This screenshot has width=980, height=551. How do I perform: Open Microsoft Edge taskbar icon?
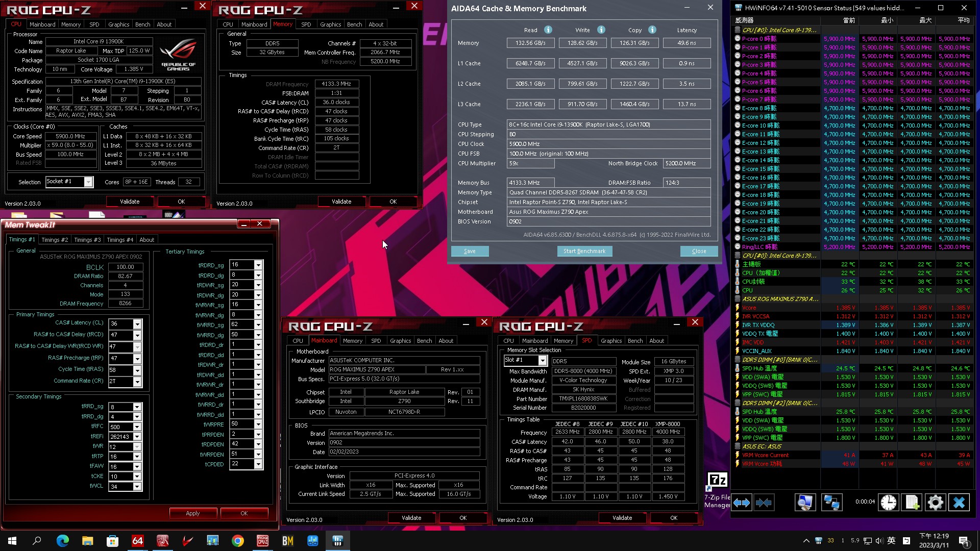pos(63,541)
